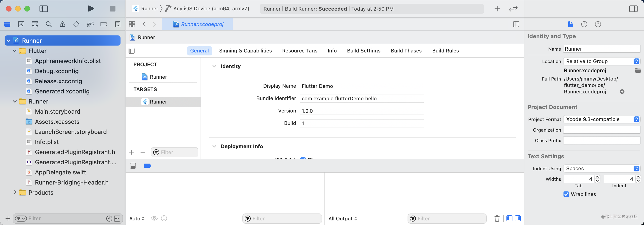Collapse the Flutter folder group
Viewport: 644px width, 225px height.
tap(15, 51)
